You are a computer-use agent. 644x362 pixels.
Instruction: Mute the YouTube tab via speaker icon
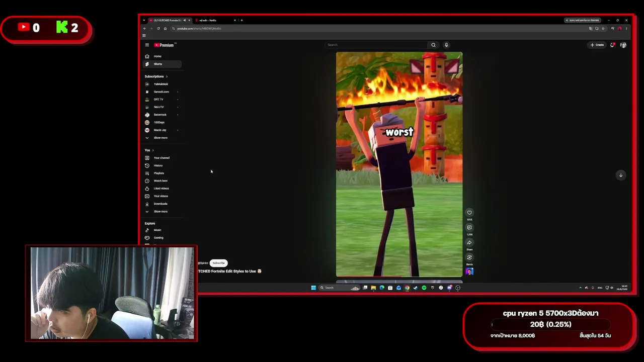tap(185, 20)
